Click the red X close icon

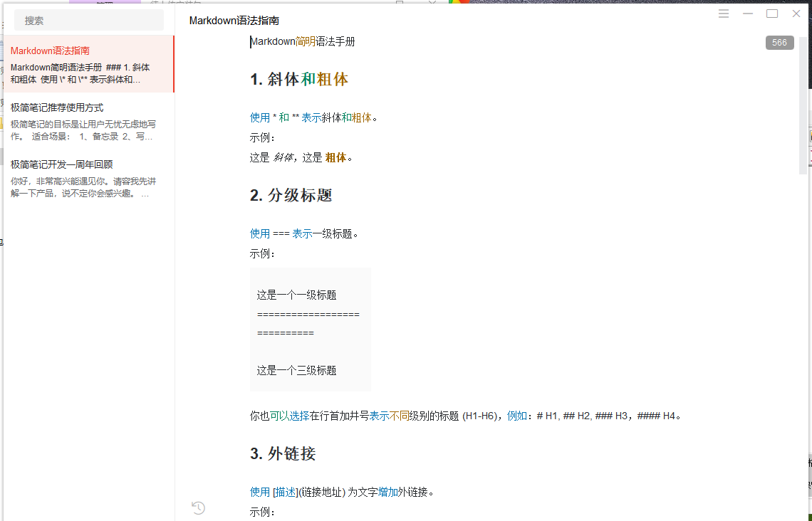(x=796, y=13)
